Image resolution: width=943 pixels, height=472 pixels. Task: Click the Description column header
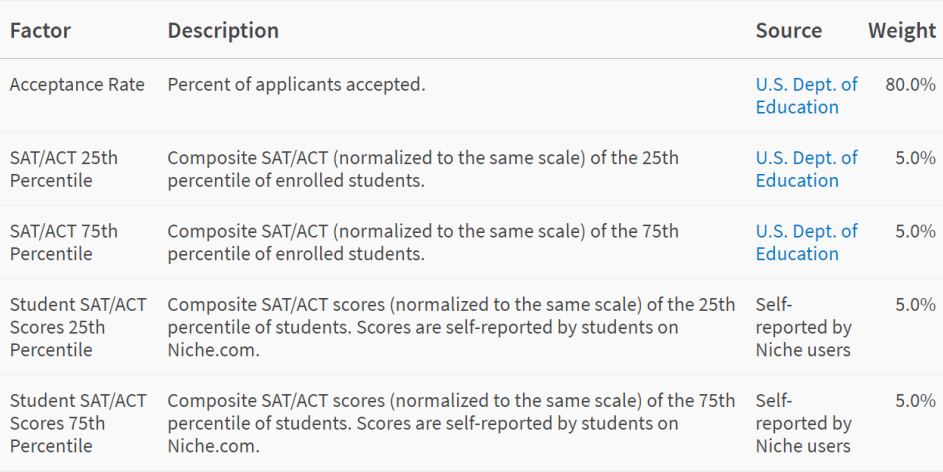point(223,31)
